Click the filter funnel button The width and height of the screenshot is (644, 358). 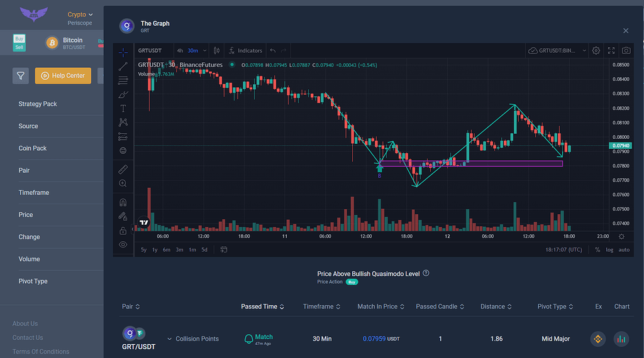(x=21, y=75)
